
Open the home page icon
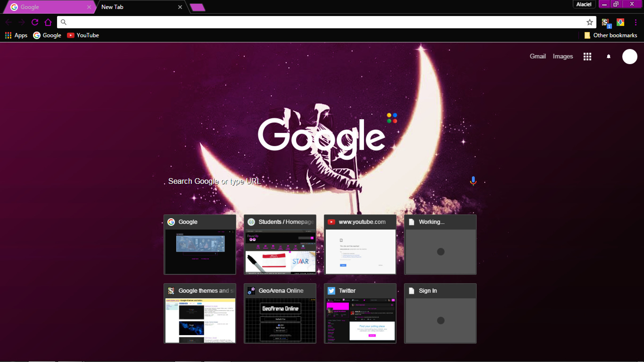click(48, 22)
